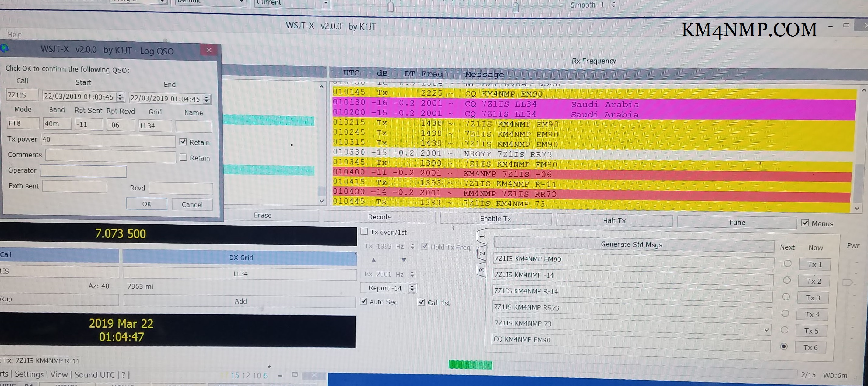Click the down arrow above Rx frequency
868x386 pixels.
(404, 260)
